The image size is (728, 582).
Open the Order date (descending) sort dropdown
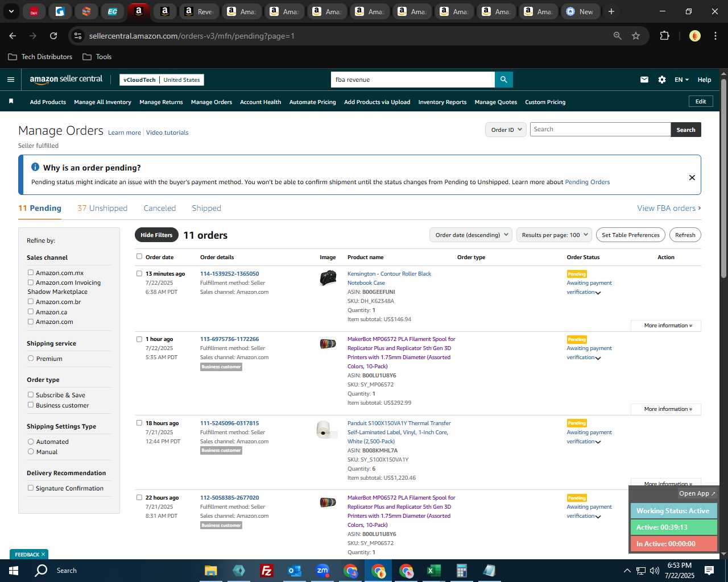pos(471,235)
